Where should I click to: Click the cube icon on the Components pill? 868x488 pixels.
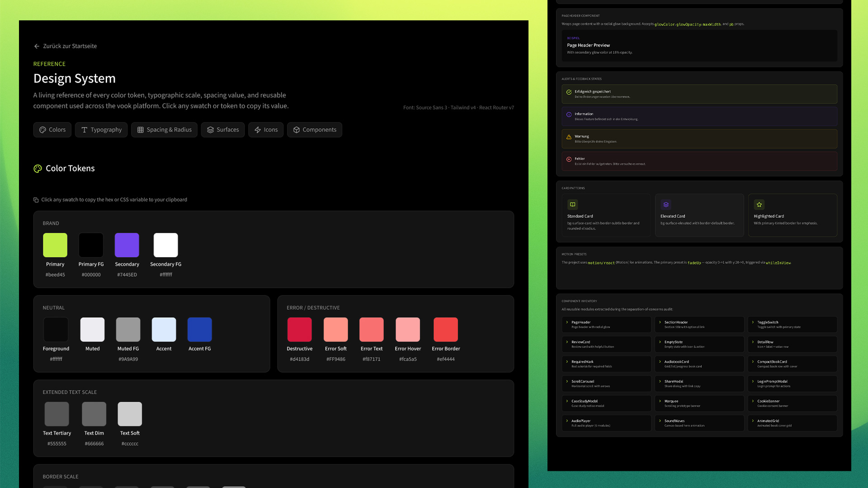(x=296, y=130)
